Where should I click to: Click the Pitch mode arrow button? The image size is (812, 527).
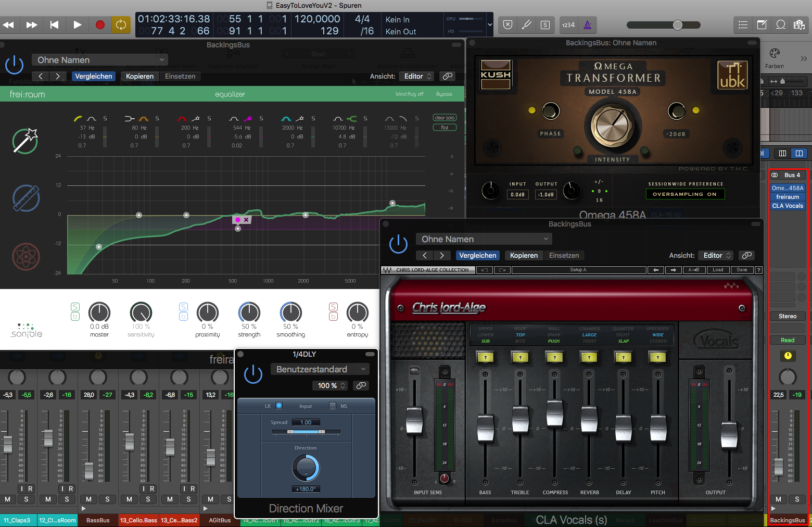click(658, 357)
